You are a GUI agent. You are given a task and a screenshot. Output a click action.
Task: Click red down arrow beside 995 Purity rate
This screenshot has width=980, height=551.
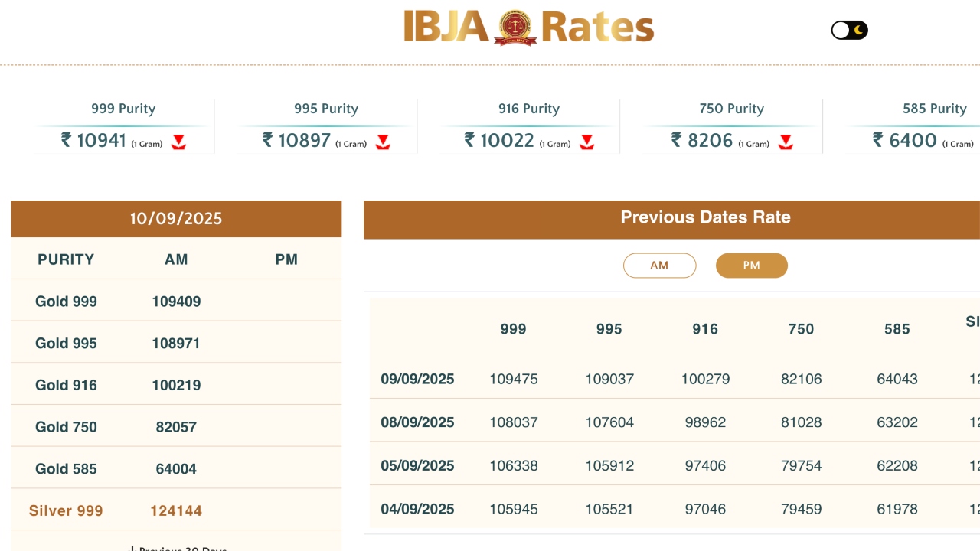click(383, 142)
